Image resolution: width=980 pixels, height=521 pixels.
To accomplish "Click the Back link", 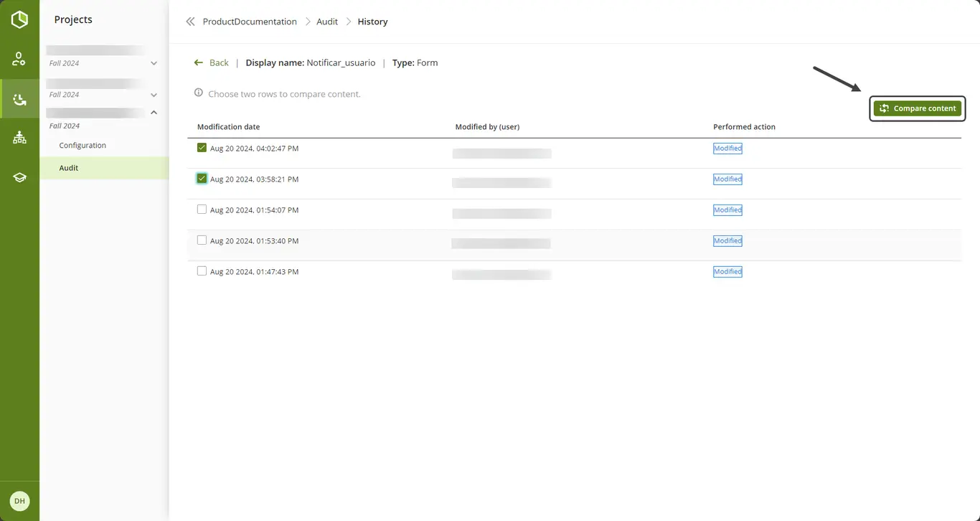I will tap(219, 62).
